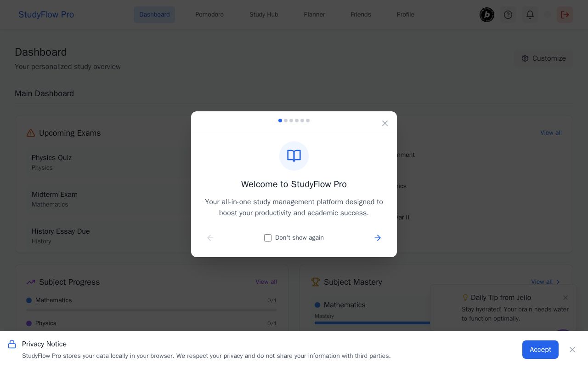Click the book icon in welcome dialog
Screen dimensions: 588x368
pos(294,156)
